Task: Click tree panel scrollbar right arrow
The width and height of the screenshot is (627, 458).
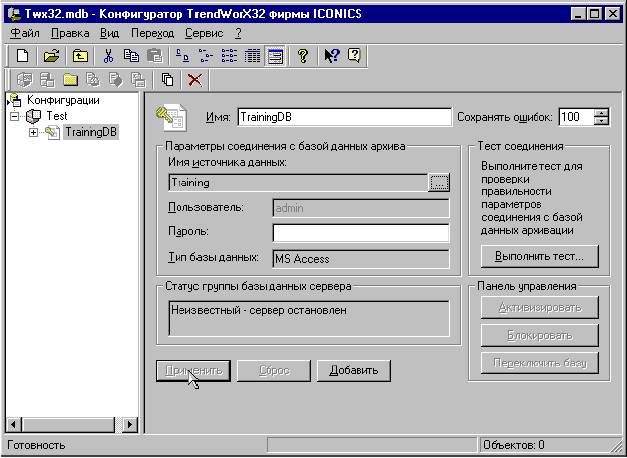Action: pyautogui.click(x=130, y=424)
